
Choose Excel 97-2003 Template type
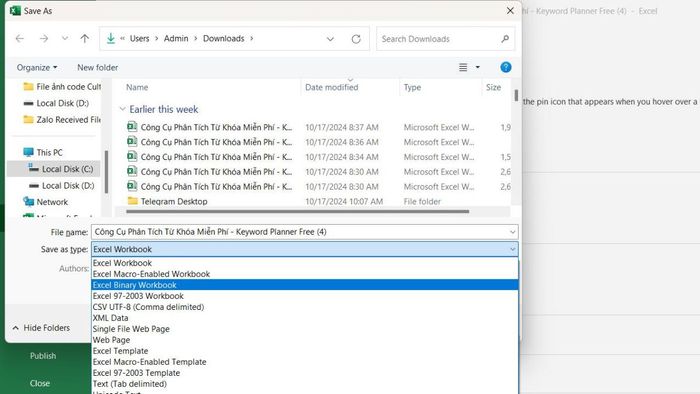(305, 373)
